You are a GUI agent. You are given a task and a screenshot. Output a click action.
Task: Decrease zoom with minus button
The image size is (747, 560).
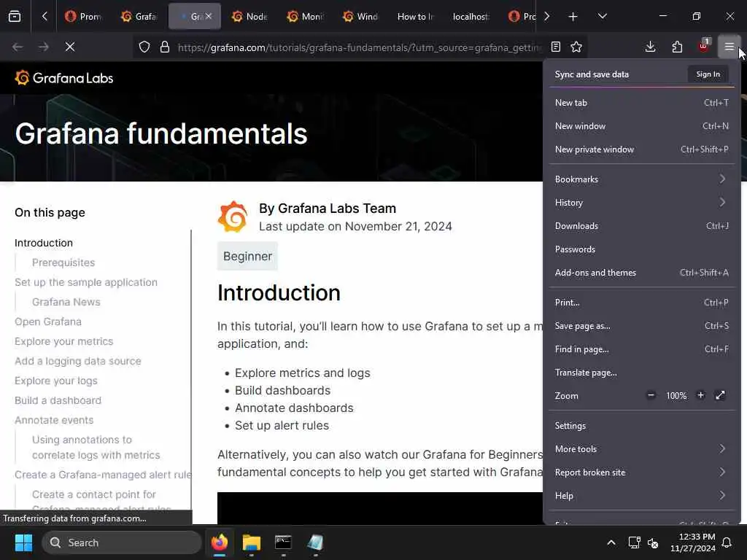click(651, 395)
